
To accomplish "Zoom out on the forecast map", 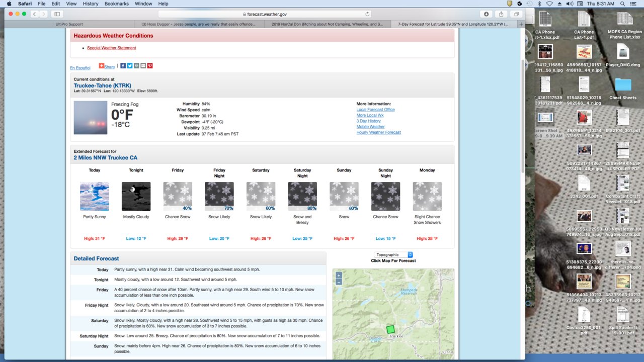I will tap(339, 282).
